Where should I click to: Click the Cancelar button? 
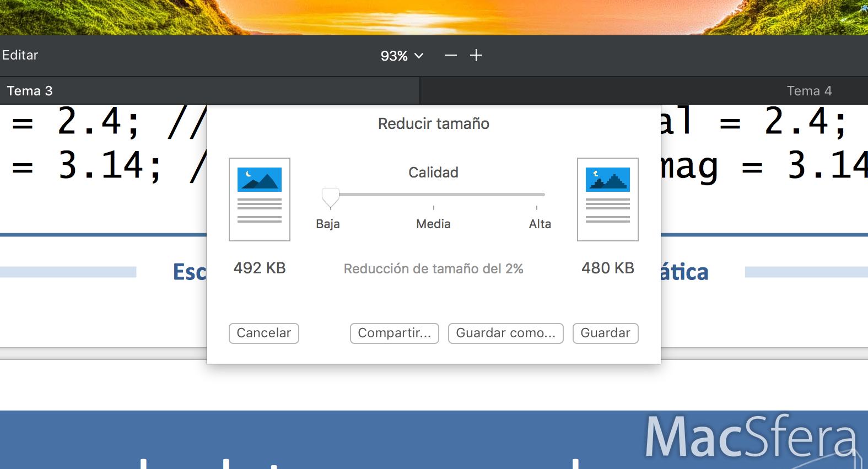pos(264,333)
